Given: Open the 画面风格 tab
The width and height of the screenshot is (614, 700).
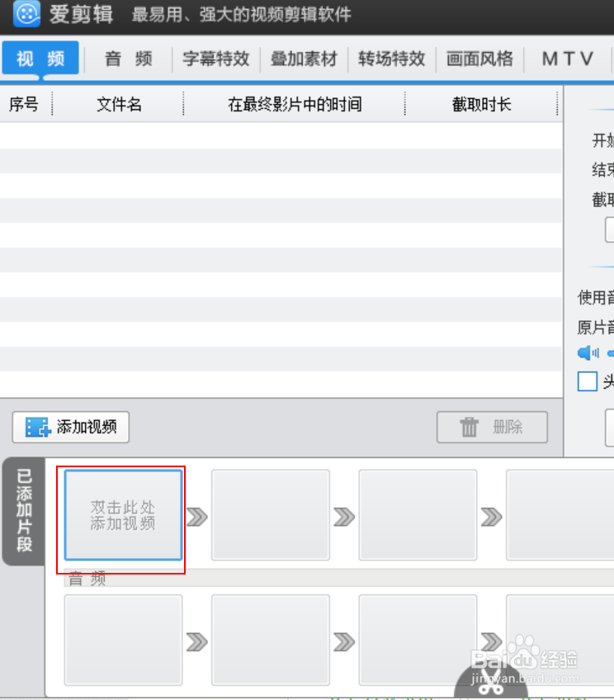Looking at the screenshot, I should (x=479, y=59).
